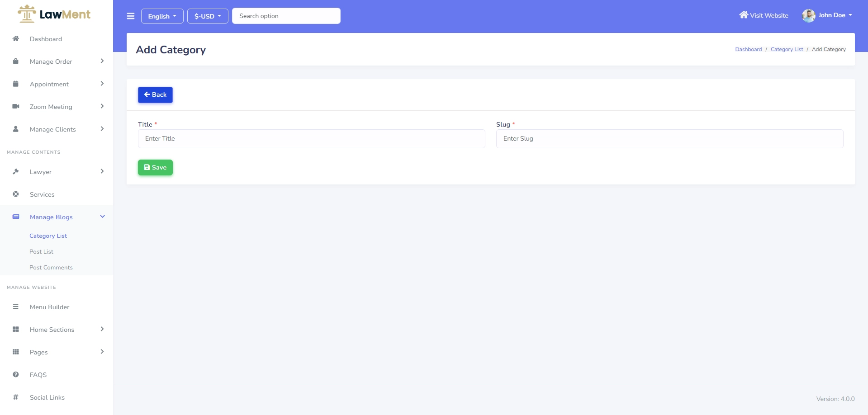Click the Appointment calendar icon
The width and height of the screenshot is (868, 415).
tap(16, 84)
